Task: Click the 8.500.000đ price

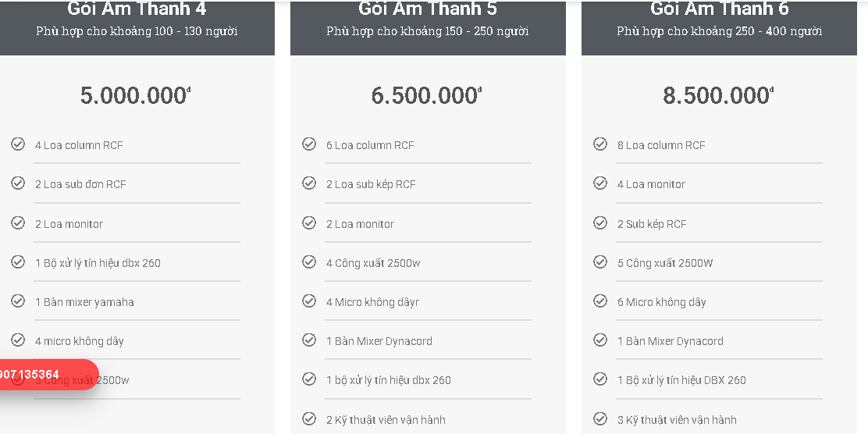Action: [x=717, y=95]
